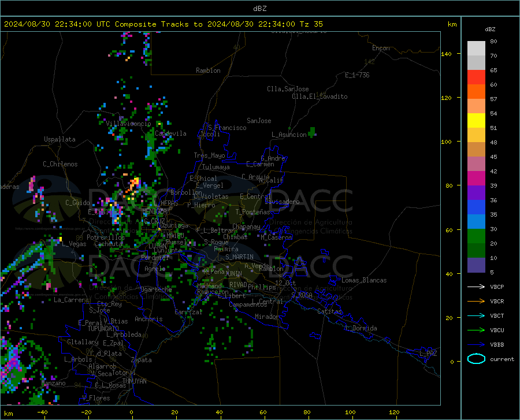Click the Ramblon label near top
The image size is (520, 420).
click(208, 70)
